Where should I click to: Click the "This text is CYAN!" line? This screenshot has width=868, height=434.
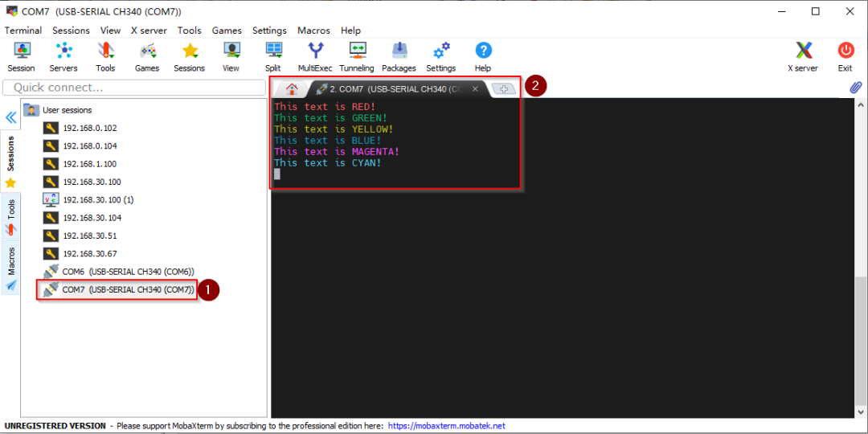(328, 162)
